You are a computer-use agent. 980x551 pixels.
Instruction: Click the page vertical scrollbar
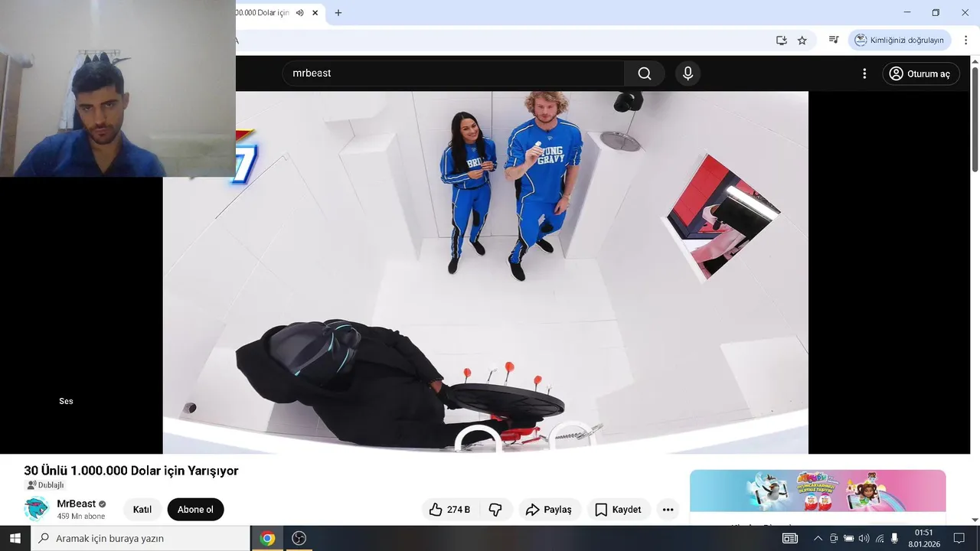[975, 119]
